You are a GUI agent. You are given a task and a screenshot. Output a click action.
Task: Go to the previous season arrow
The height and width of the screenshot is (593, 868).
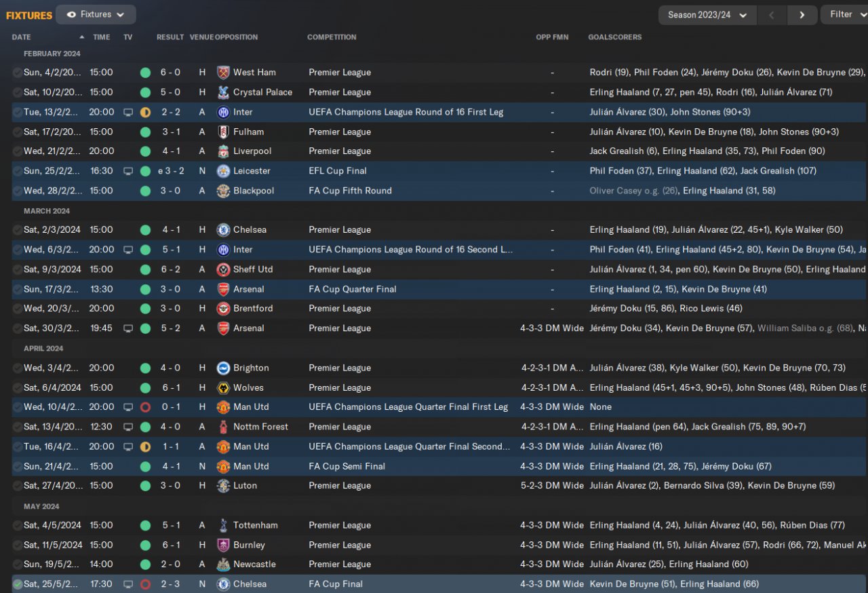point(772,15)
